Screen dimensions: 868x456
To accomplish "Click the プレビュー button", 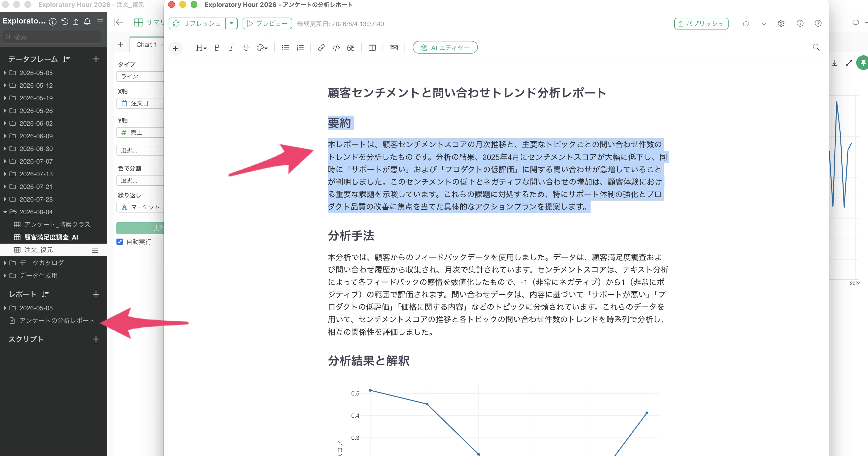I will coord(267,24).
